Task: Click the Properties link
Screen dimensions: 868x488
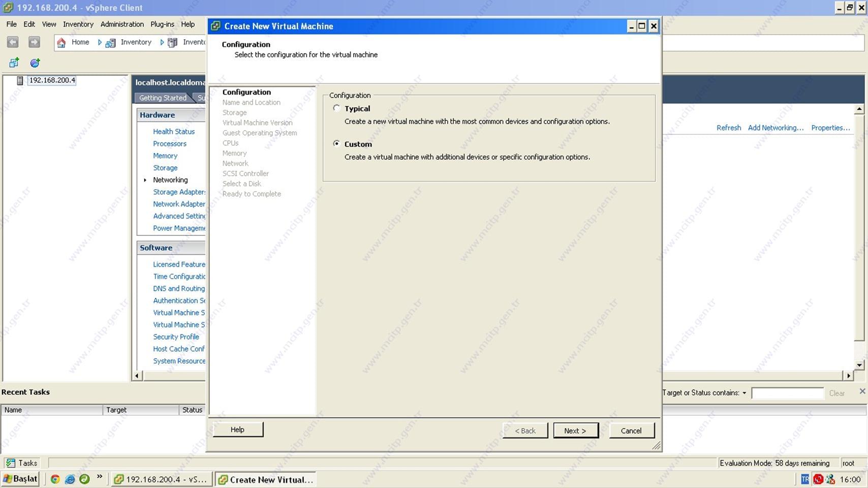Action: pyautogui.click(x=830, y=128)
